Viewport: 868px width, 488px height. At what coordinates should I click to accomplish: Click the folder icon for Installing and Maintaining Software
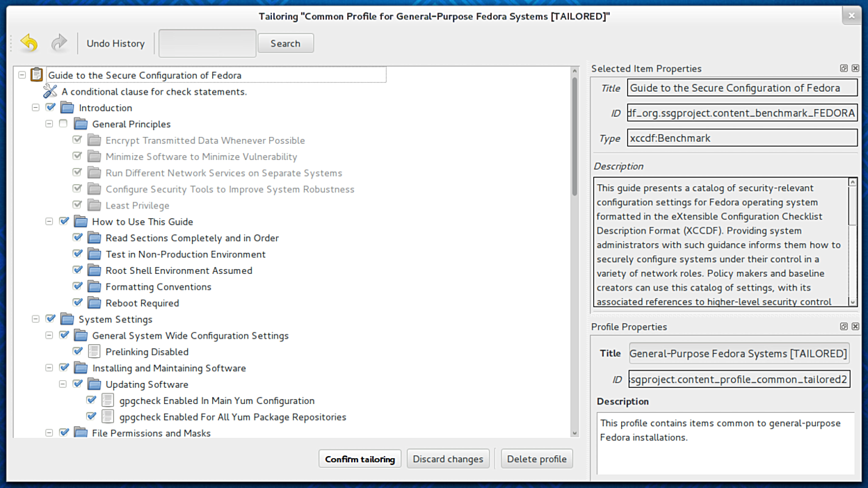pyautogui.click(x=81, y=368)
